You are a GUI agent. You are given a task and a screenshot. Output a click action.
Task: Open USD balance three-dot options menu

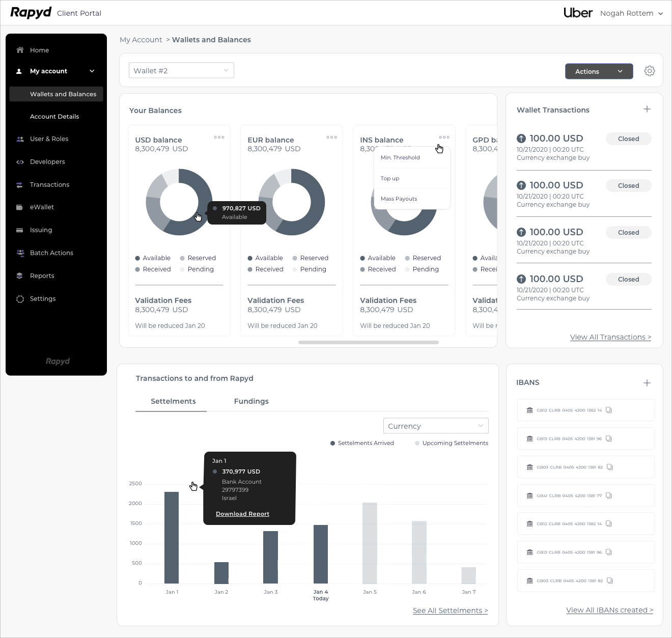click(x=219, y=137)
